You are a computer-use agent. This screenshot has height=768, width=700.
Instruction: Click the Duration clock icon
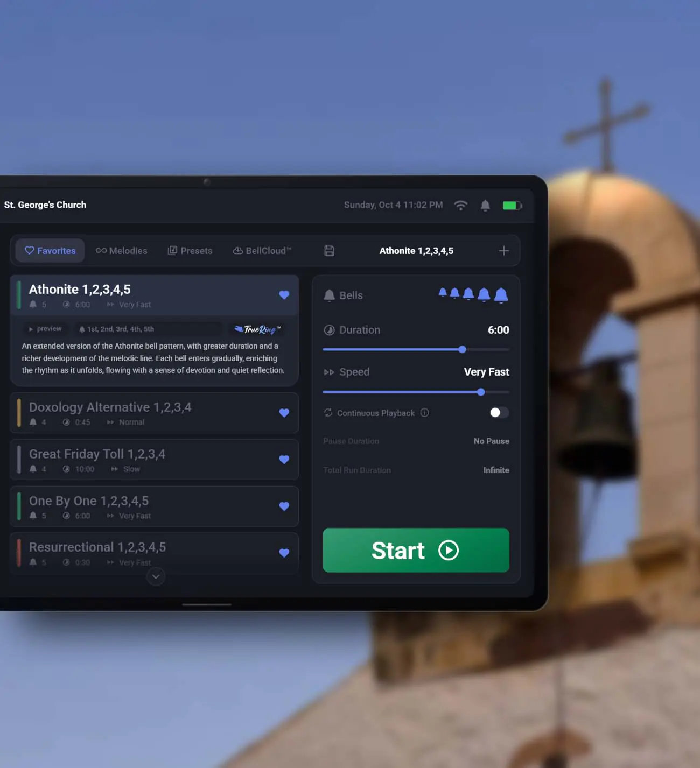[330, 330]
